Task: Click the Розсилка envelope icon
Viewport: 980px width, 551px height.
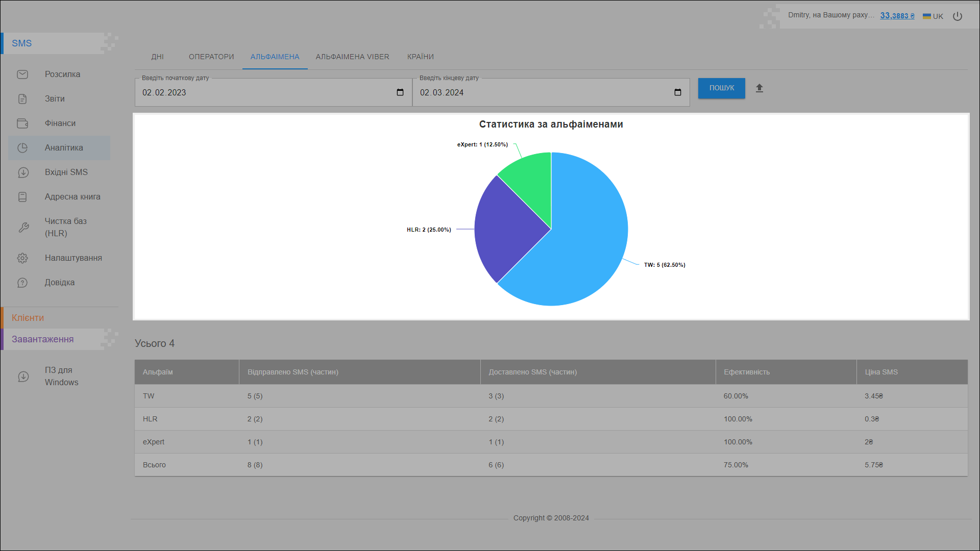Action: point(22,74)
